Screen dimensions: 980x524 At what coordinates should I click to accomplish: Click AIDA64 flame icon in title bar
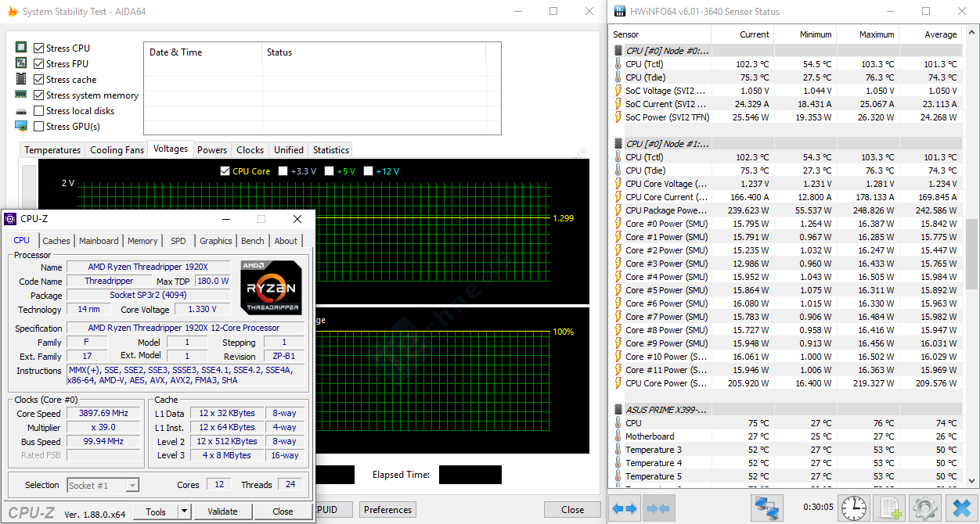tap(11, 12)
